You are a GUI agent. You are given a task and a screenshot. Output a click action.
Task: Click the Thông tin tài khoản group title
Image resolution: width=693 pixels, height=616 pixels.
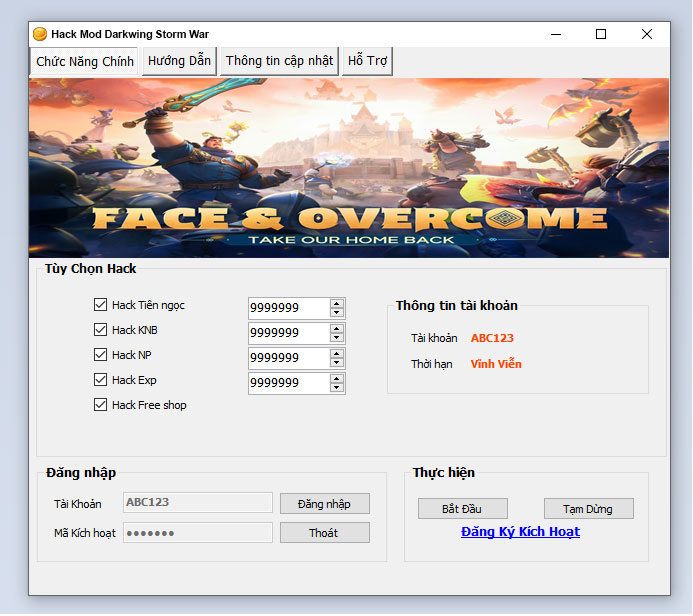pos(457,305)
